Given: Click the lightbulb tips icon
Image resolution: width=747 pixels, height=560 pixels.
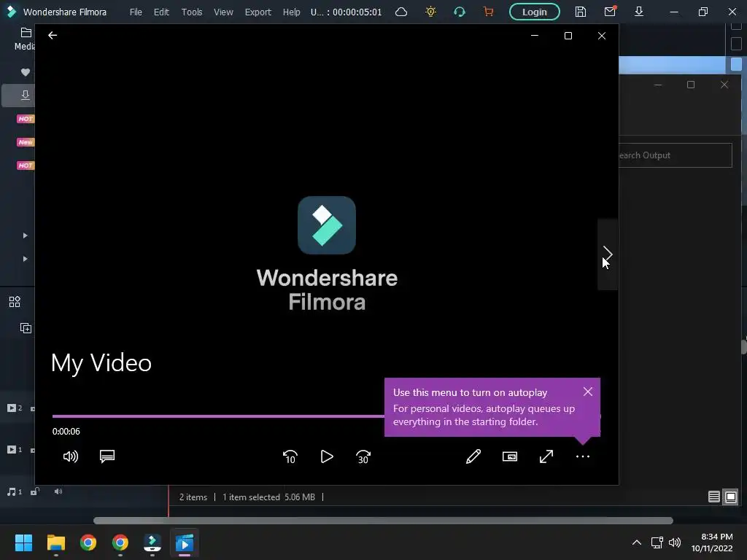Looking at the screenshot, I should 430,12.
